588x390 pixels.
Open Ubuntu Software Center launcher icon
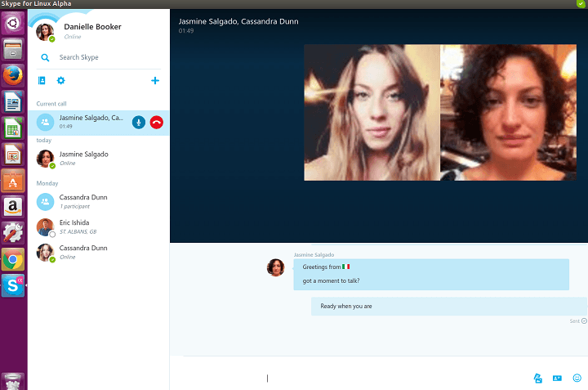click(x=13, y=181)
